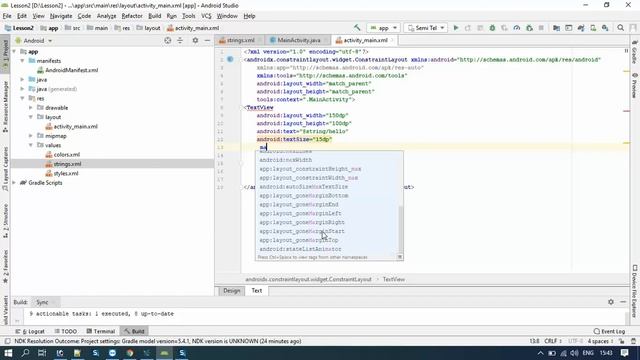Open the SDK Manager icon
The width and height of the screenshot is (640, 360).
(605, 28)
